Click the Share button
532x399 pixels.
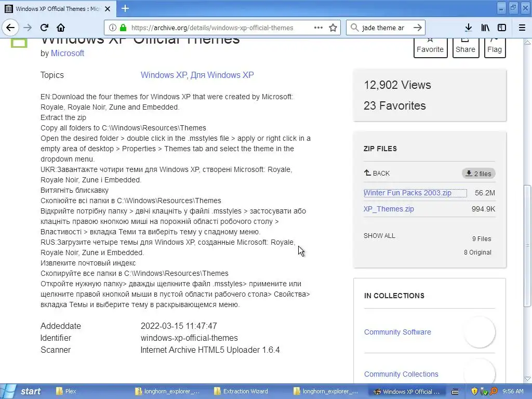tap(465, 47)
